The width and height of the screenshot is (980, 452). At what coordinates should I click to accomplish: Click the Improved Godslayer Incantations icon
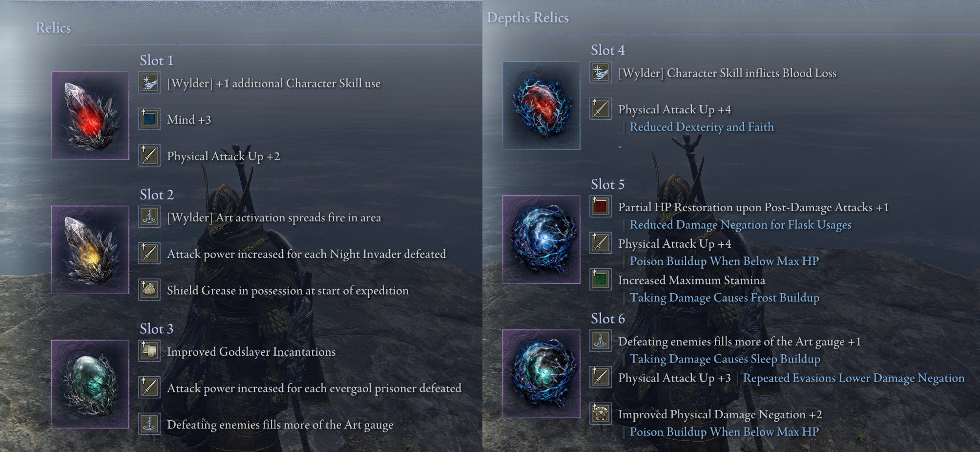click(149, 351)
